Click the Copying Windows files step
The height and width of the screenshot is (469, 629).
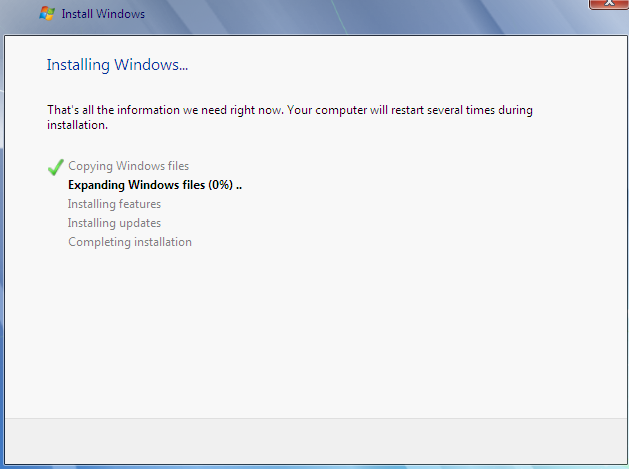[128, 166]
